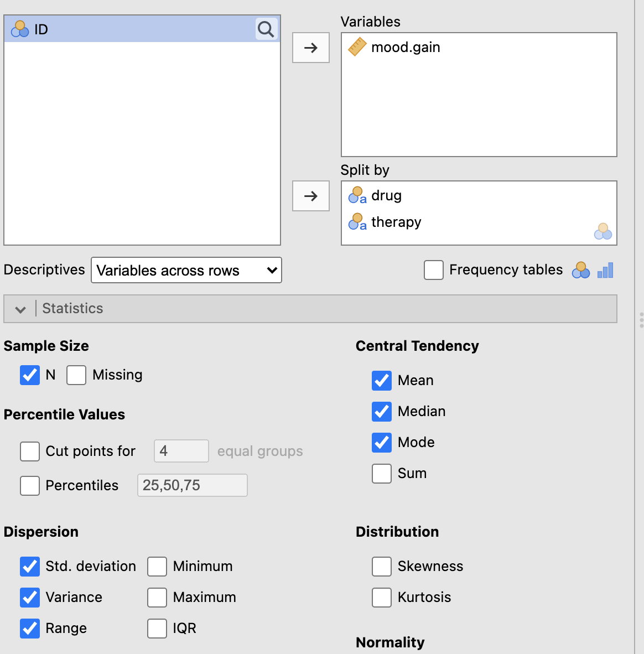This screenshot has width=644, height=654.
Task: Click the bar chart icon near Frequency tables
Action: (x=605, y=270)
